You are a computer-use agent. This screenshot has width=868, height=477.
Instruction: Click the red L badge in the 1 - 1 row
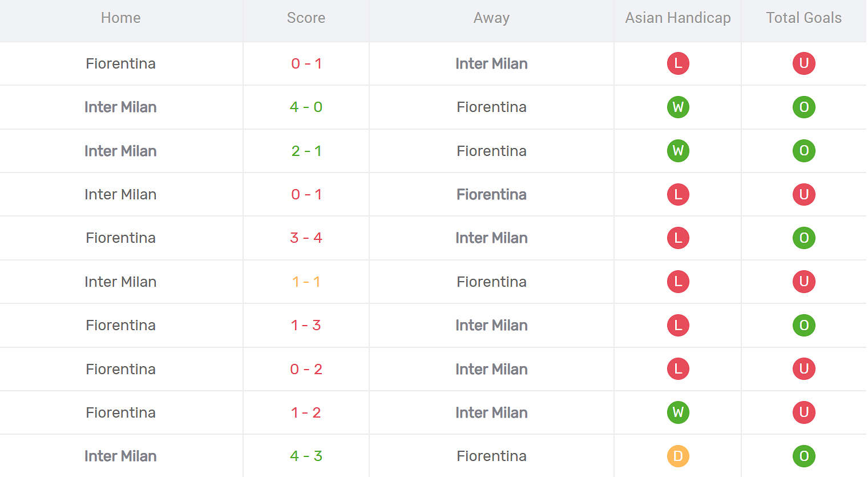point(678,282)
